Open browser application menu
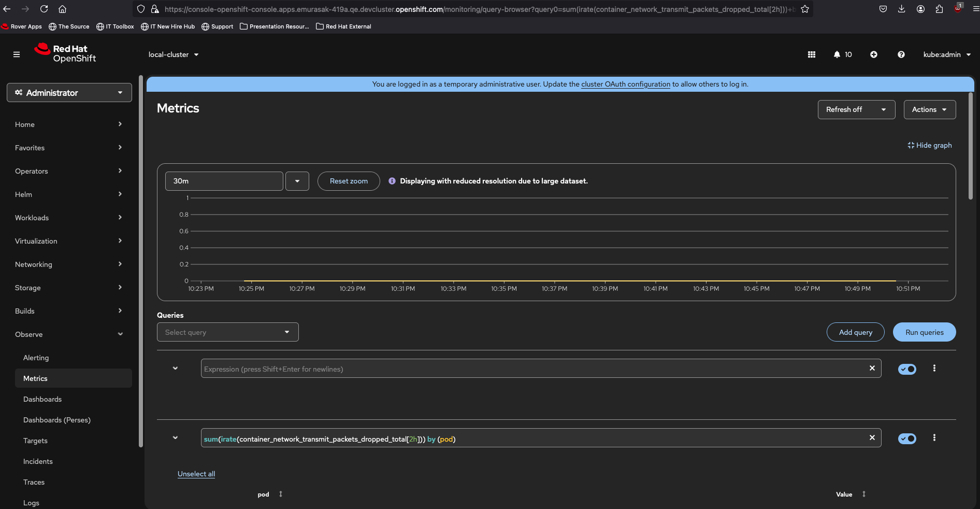Screen dimensions: 980x509 pos(976,9)
